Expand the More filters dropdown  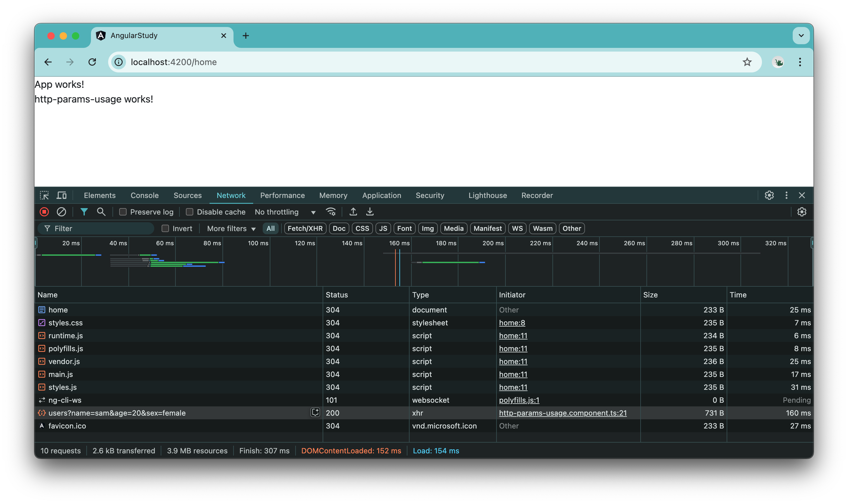click(x=231, y=229)
